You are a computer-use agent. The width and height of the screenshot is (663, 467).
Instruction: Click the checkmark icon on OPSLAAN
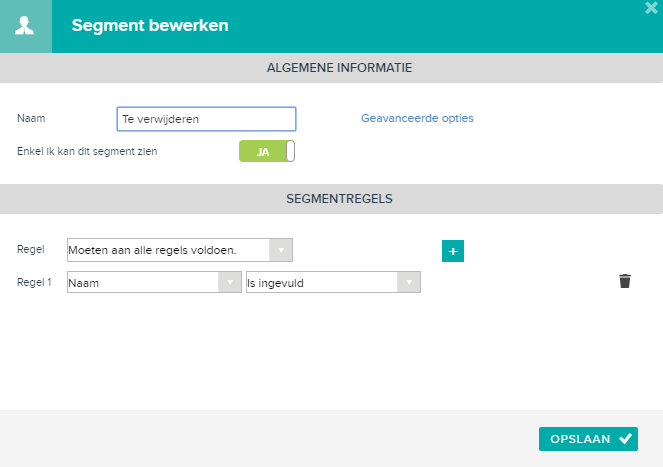click(x=625, y=439)
